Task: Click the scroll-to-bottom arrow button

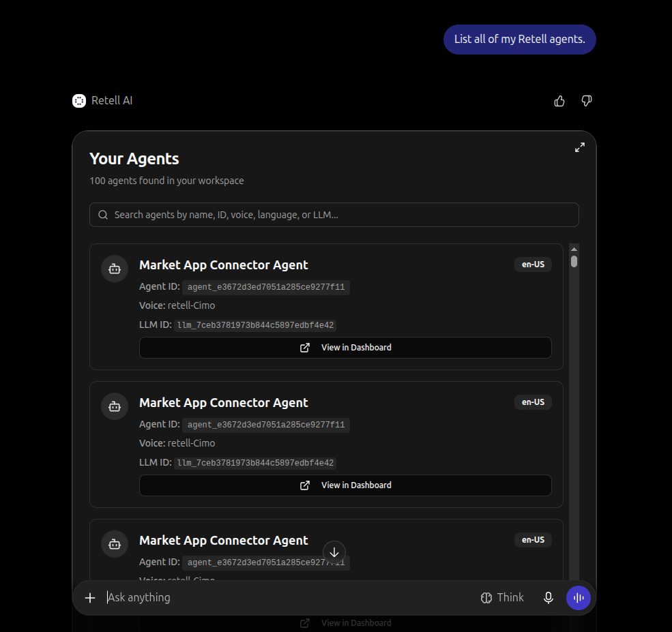Action: (334, 552)
